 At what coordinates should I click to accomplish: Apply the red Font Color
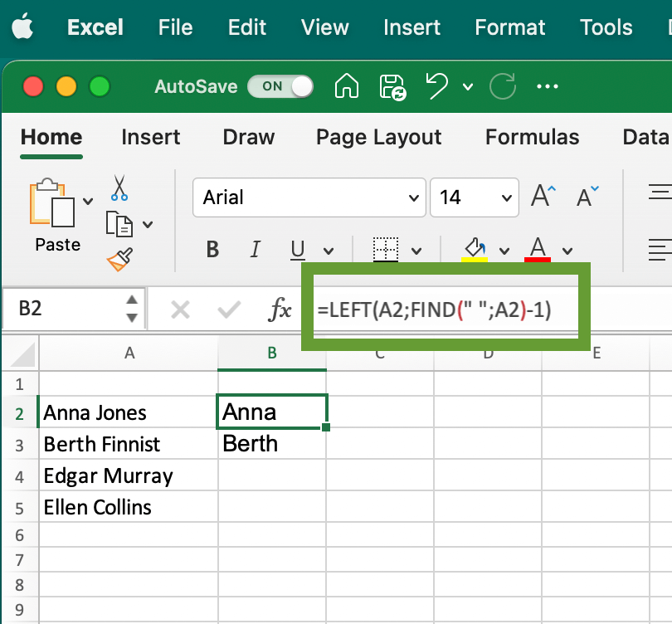point(538,249)
